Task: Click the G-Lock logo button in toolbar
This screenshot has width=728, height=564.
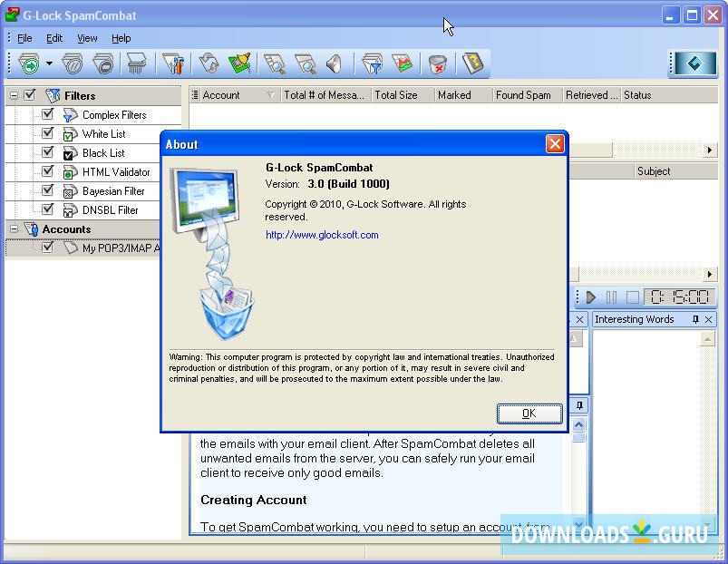Action: [695, 63]
